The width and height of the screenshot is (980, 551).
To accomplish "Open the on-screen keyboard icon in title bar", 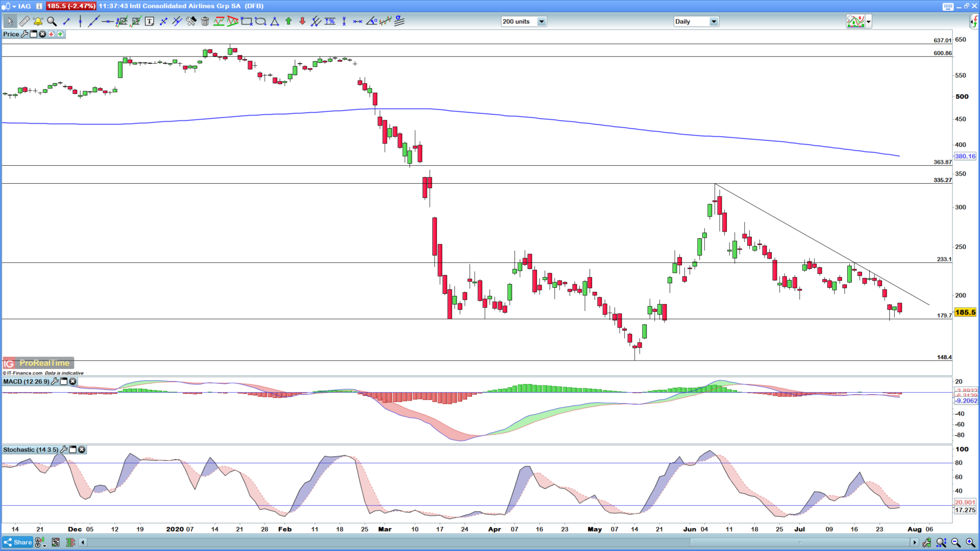I will (948, 6).
